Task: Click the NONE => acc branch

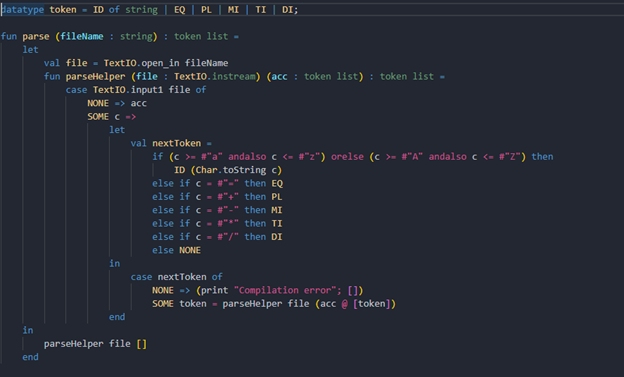Action: tap(117, 104)
